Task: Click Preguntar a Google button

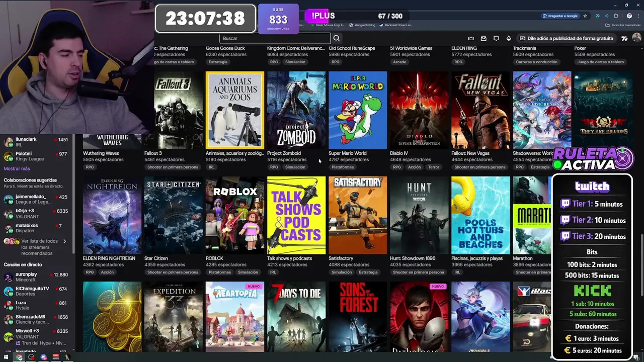Action: click(x=560, y=16)
